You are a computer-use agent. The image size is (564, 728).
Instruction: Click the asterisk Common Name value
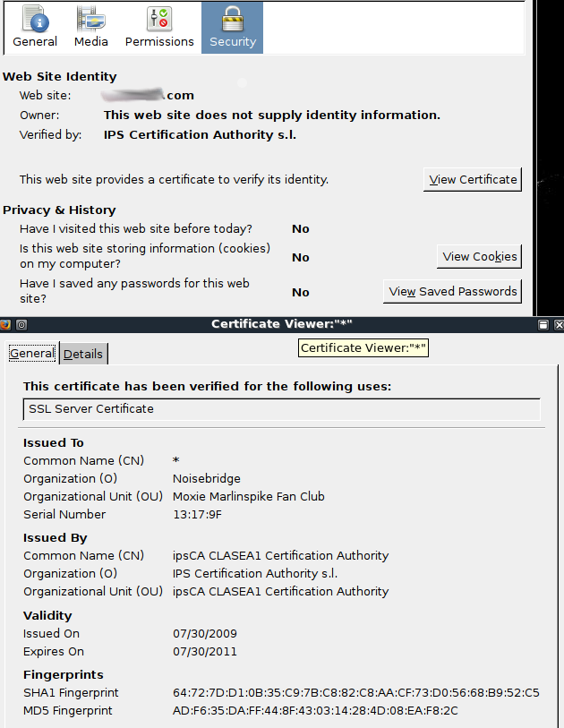point(176,460)
